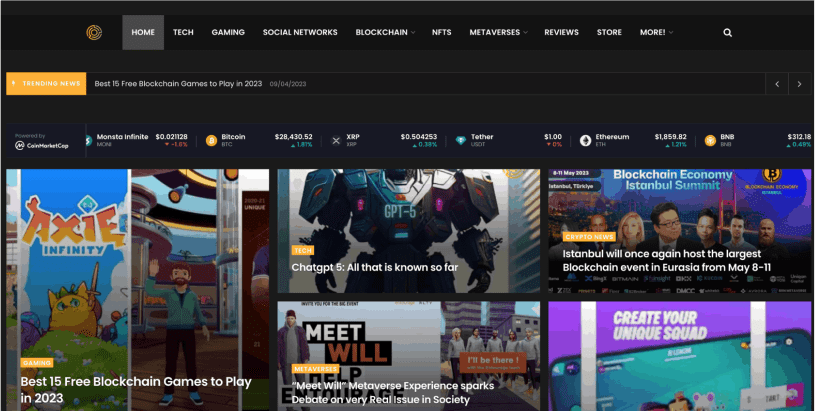The width and height of the screenshot is (815, 412).
Task: Open the GAMING menu item
Action: (228, 32)
